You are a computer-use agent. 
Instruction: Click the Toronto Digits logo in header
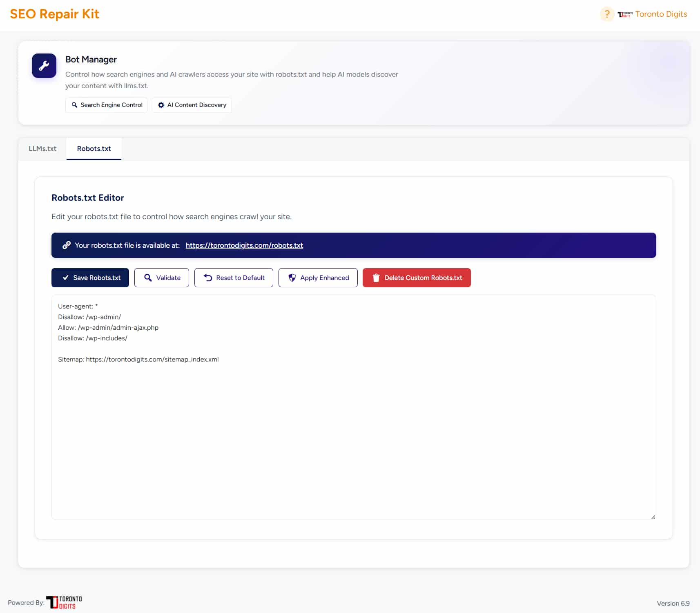(625, 14)
